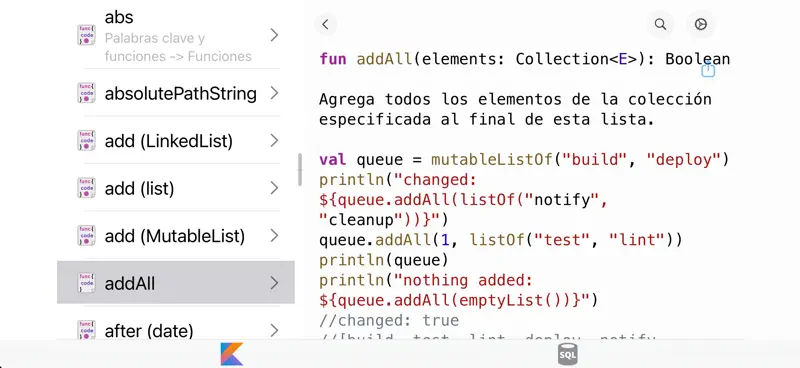800x368 pixels.
Task: Select the absolutePathString entry
Action: click(176, 93)
